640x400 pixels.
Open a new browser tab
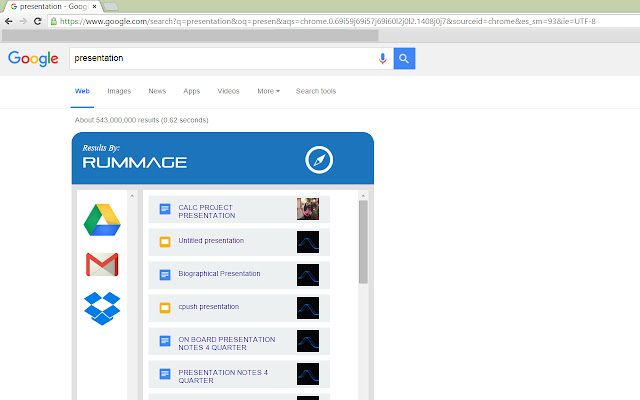pyautogui.click(x=110, y=7)
